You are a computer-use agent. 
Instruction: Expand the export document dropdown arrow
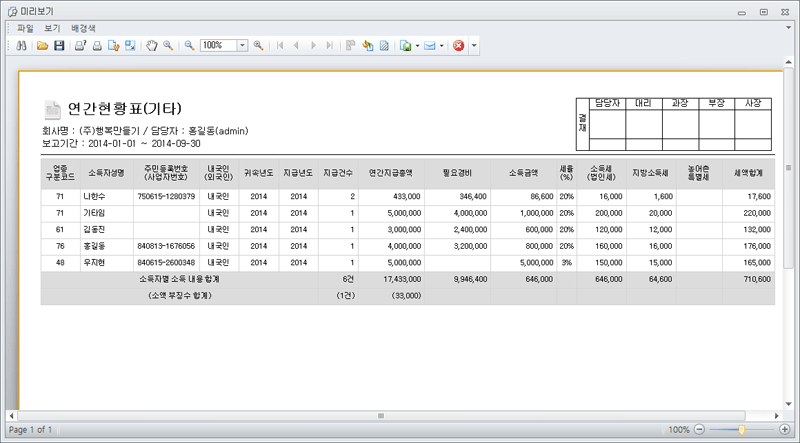pos(418,46)
